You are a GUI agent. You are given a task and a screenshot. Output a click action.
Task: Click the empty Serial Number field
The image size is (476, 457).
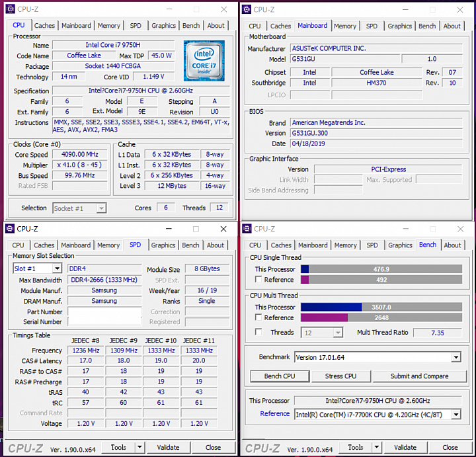[104, 321]
